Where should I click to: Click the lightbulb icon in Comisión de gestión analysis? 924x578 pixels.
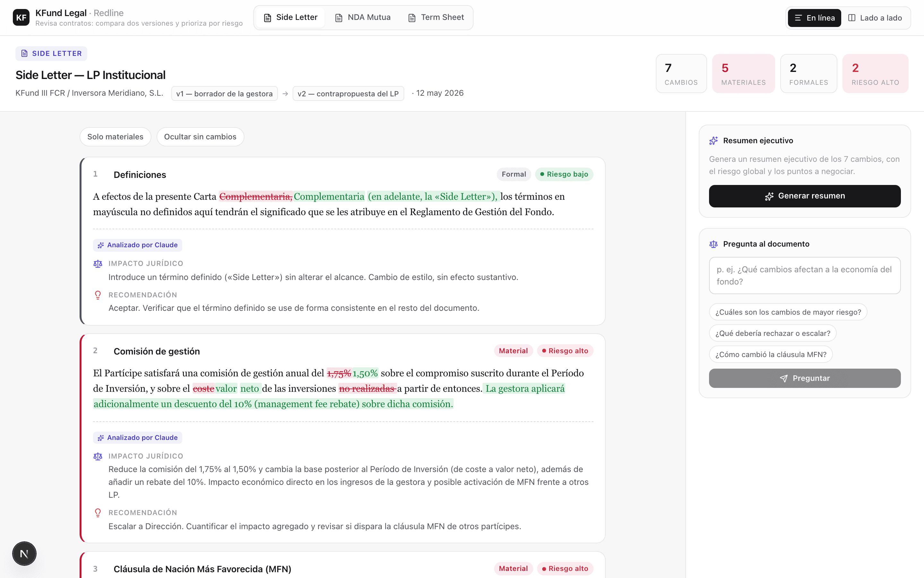coord(98,513)
